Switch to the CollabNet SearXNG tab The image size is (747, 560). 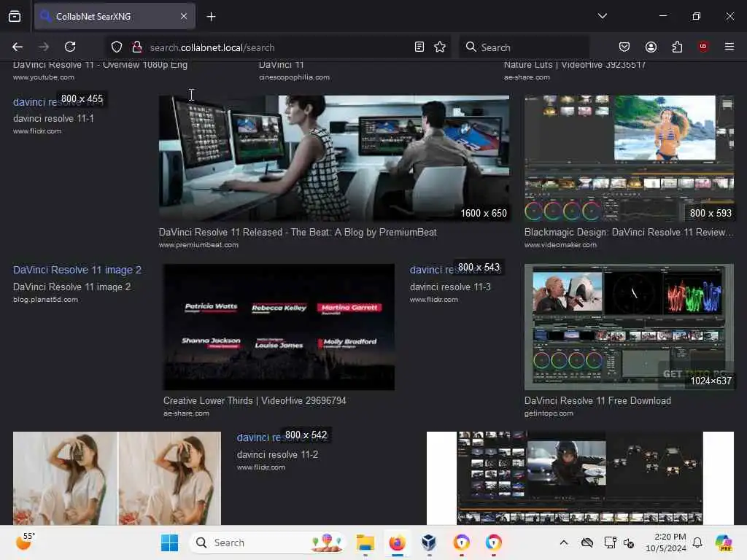[x=115, y=16]
